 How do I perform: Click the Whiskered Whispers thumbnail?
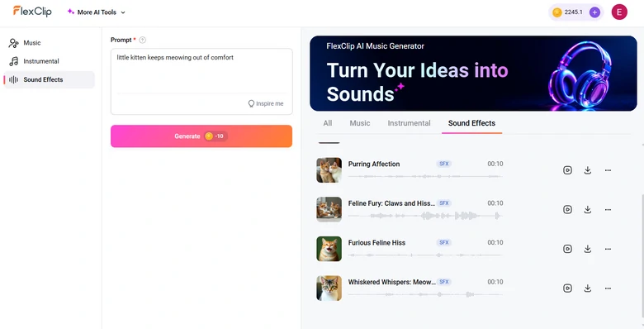coord(329,288)
